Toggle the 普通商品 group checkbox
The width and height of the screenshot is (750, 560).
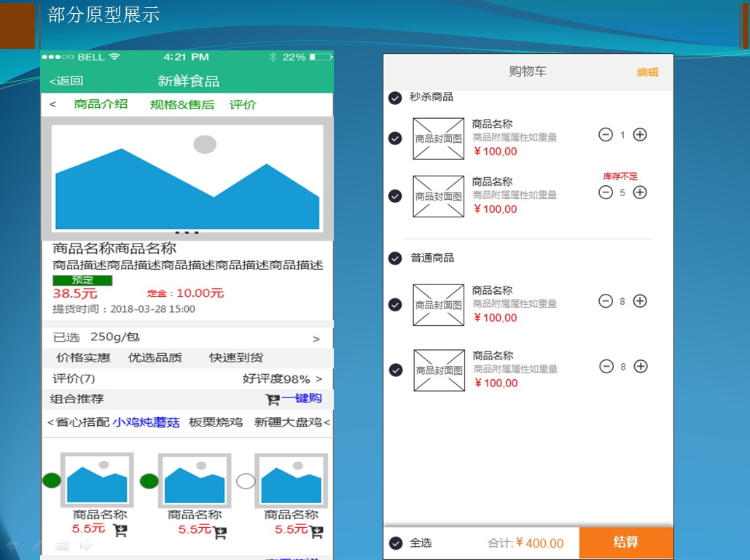point(395,258)
